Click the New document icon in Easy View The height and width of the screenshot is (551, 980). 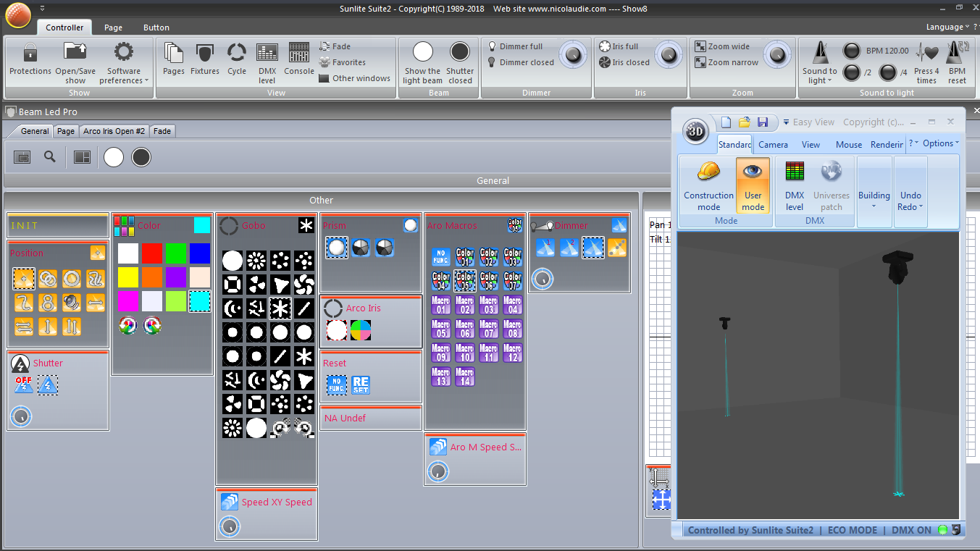tap(726, 122)
